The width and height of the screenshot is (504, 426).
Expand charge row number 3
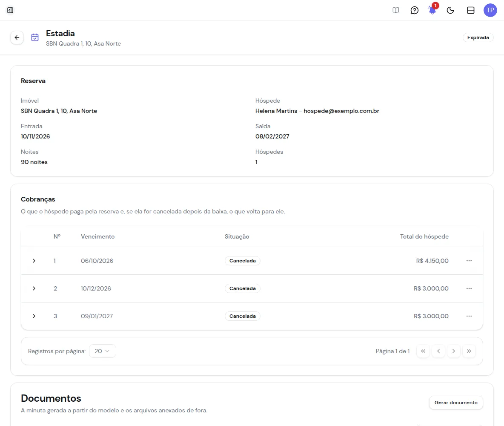(34, 316)
